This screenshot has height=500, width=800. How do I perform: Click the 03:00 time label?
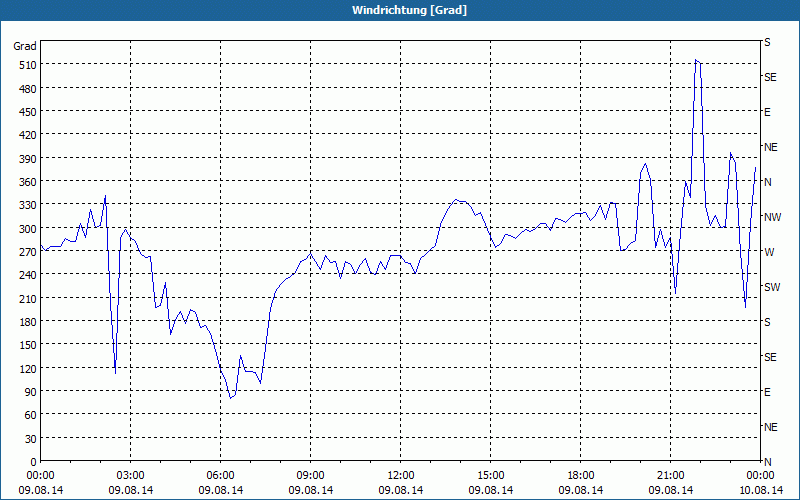130,476
